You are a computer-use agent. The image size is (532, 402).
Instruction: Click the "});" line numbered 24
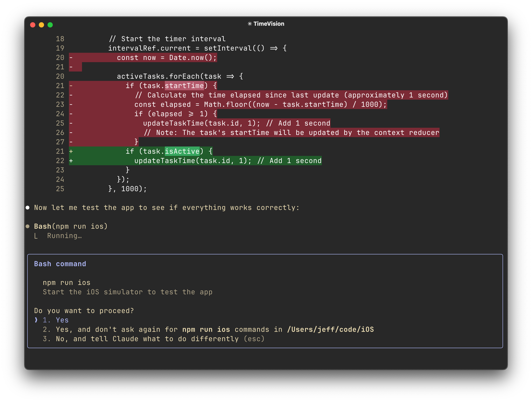[x=123, y=179]
